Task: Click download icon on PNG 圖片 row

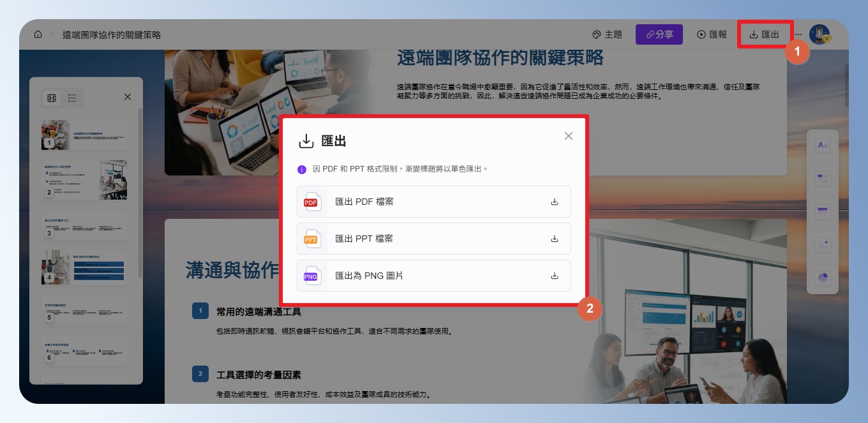Action: (x=555, y=276)
